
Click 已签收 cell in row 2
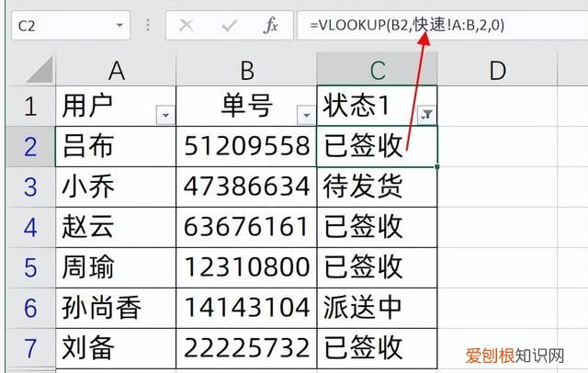pyautogui.click(x=378, y=147)
